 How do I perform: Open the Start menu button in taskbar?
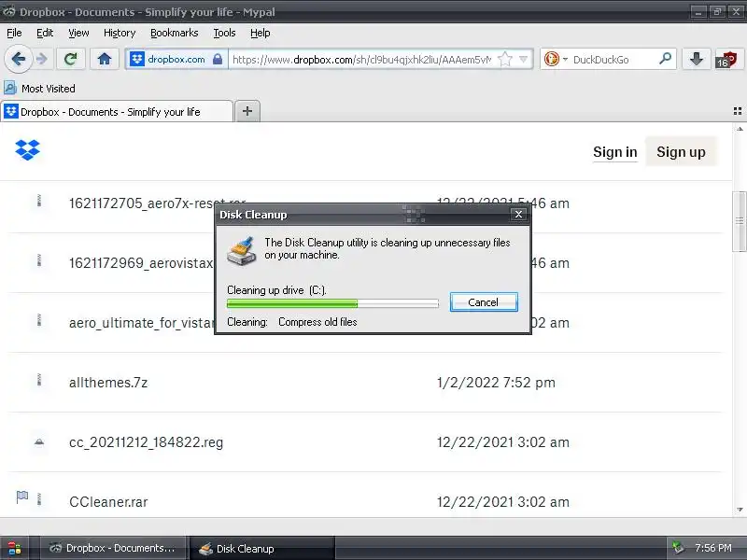tap(14, 548)
